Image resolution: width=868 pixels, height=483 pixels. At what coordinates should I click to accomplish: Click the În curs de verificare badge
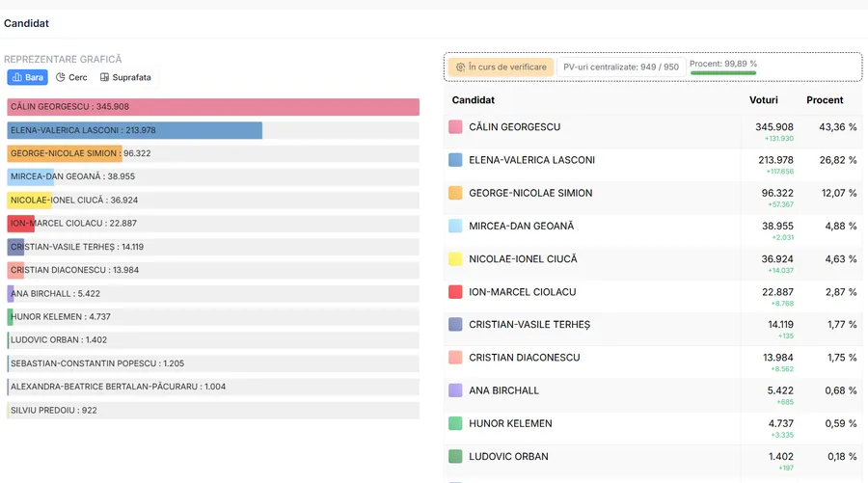coord(502,67)
